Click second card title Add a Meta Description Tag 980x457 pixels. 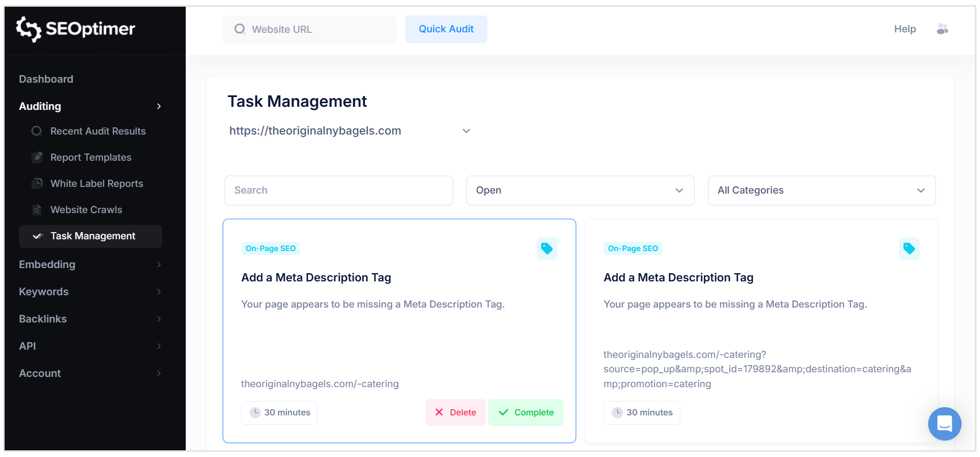(678, 278)
